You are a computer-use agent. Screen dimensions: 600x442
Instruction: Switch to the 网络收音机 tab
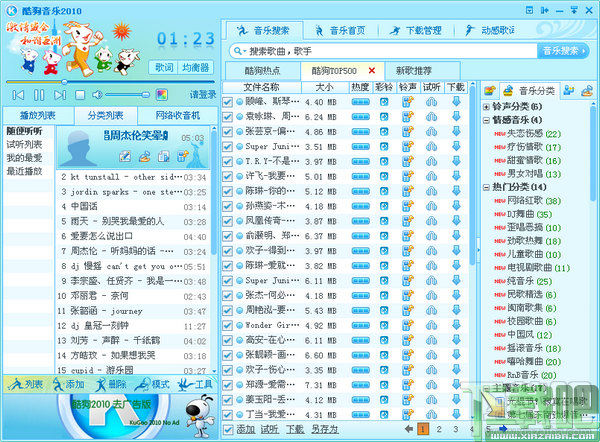click(x=178, y=115)
